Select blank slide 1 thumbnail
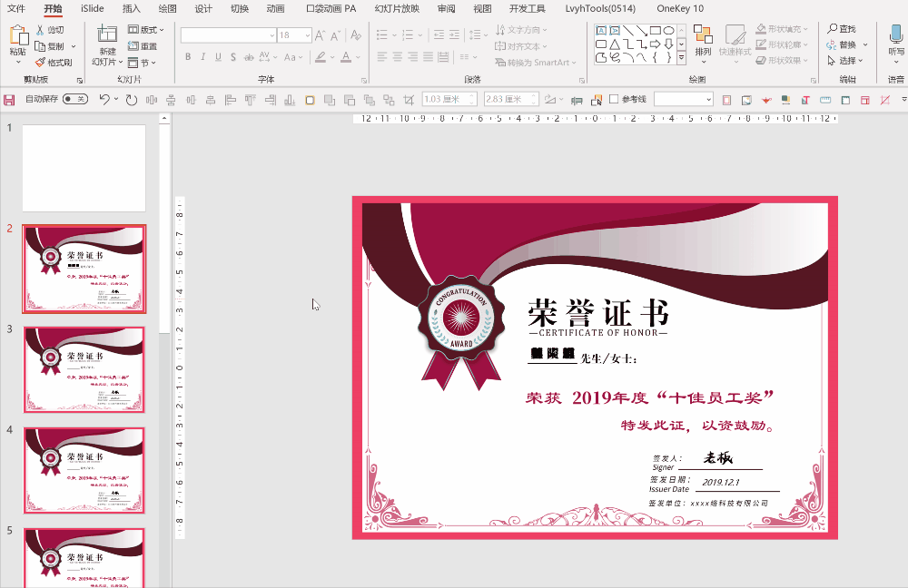The height and width of the screenshot is (588, 908). pos(84,168)
